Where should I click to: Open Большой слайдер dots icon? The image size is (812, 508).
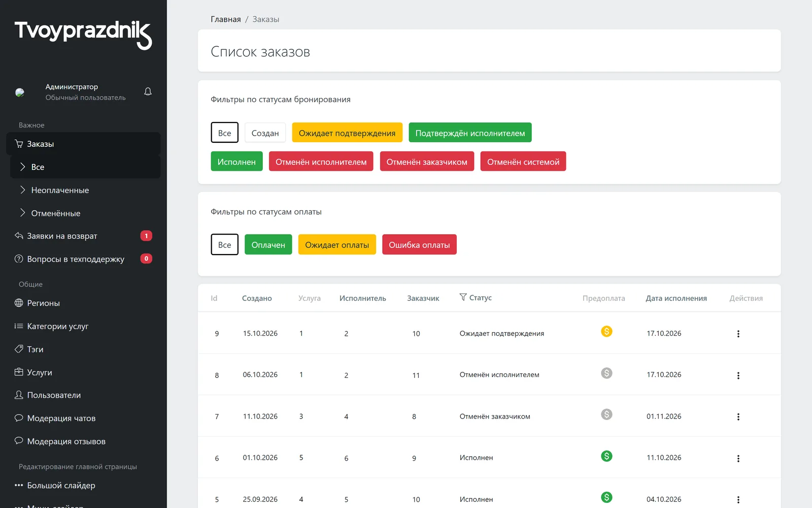coord(19,485)
